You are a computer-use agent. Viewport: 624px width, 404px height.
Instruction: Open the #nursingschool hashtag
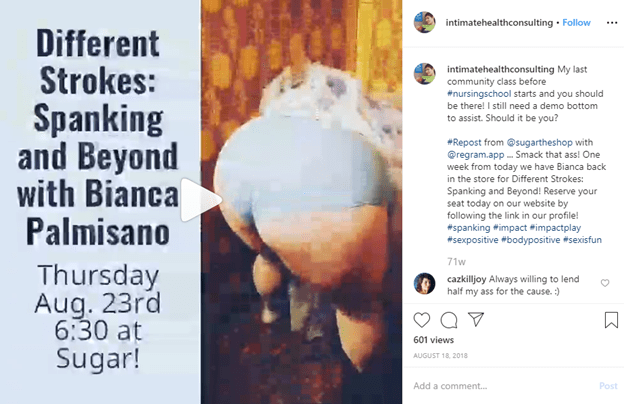tap(479, 94)
